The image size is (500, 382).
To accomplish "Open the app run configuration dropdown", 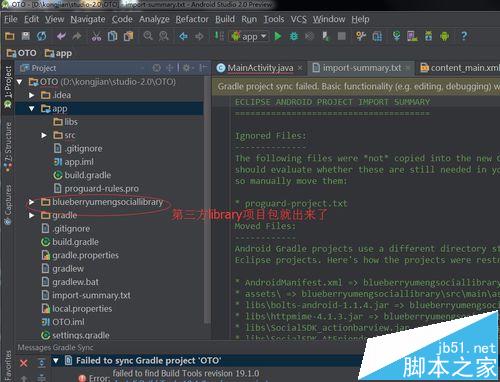I will (249, 36).
